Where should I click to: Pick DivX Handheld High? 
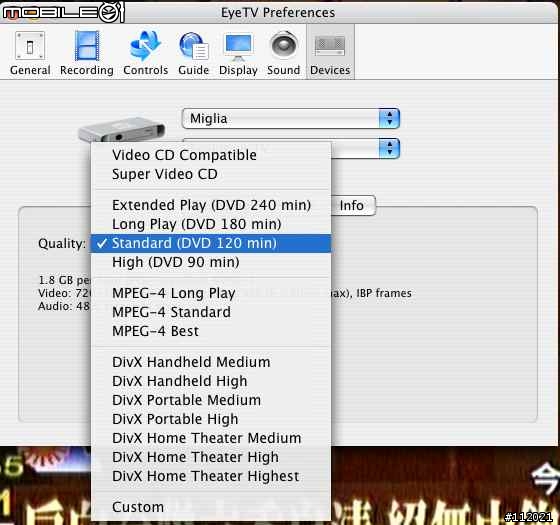click(x=211, y=381)
